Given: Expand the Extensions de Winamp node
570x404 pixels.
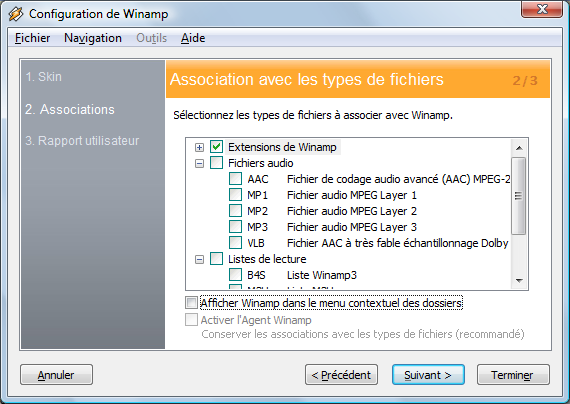Looking at the screenshot, I should tap(199, 147).
